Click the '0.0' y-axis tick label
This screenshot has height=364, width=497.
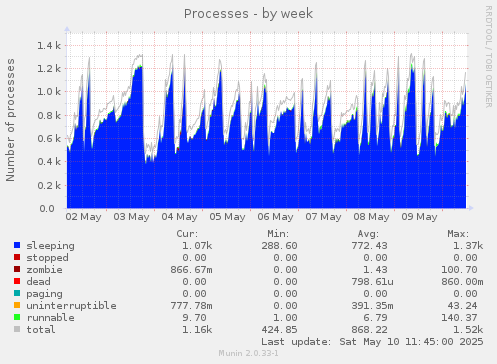click(x=47, y=209)
